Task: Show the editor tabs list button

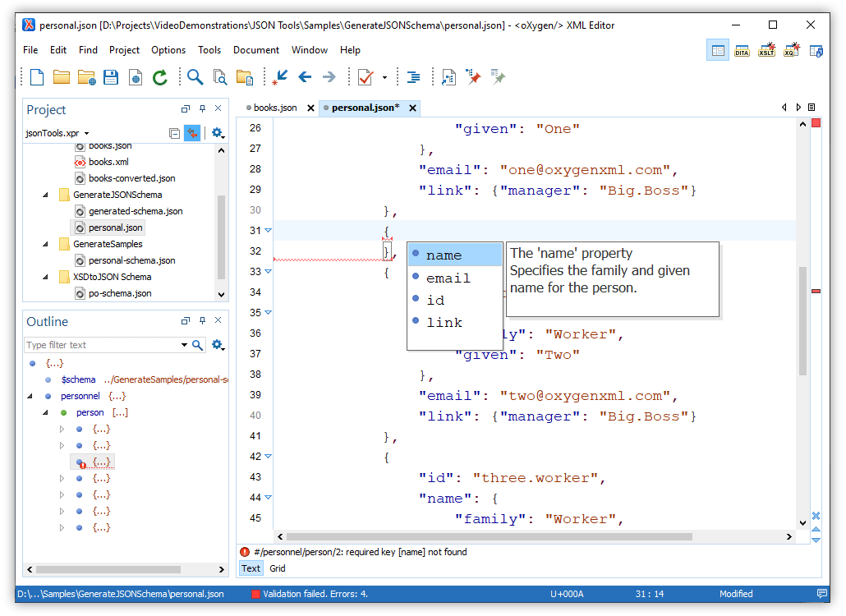Action: pyautogui.click(x=812, y=108)
